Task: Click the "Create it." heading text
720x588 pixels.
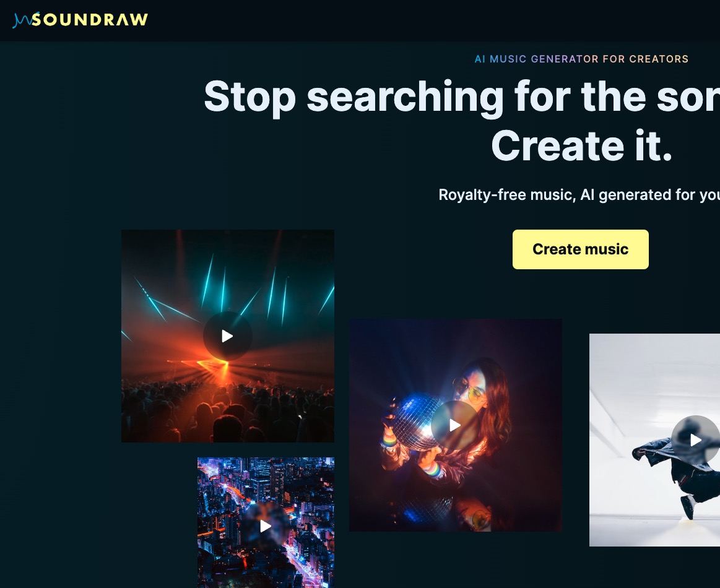Action: [581, 145]
